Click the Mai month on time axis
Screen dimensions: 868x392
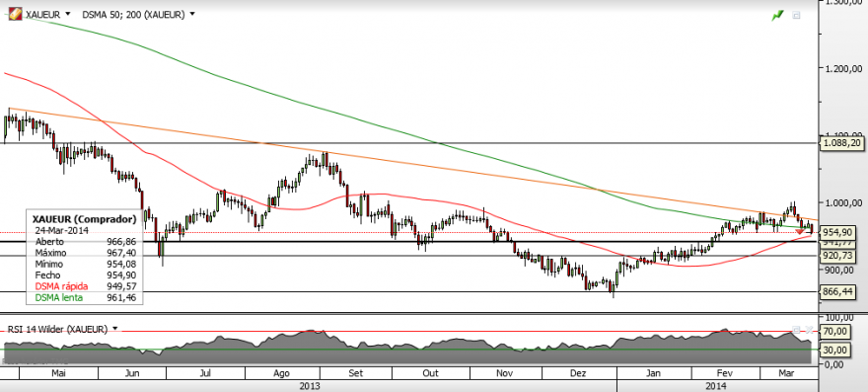[58, 373]
